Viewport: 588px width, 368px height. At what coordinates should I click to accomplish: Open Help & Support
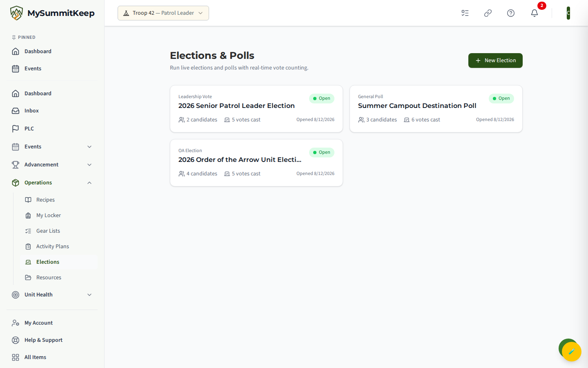pyautogui.click(x=52, y=340)
